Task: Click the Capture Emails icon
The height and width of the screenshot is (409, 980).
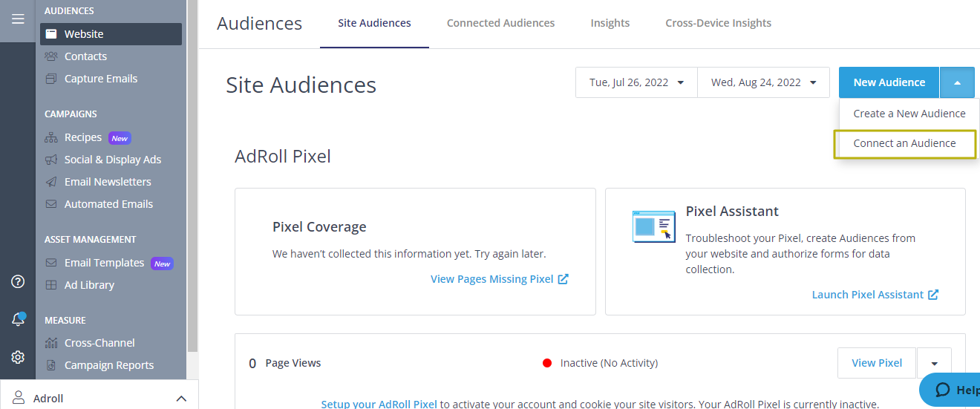Action: pos(51,79)
